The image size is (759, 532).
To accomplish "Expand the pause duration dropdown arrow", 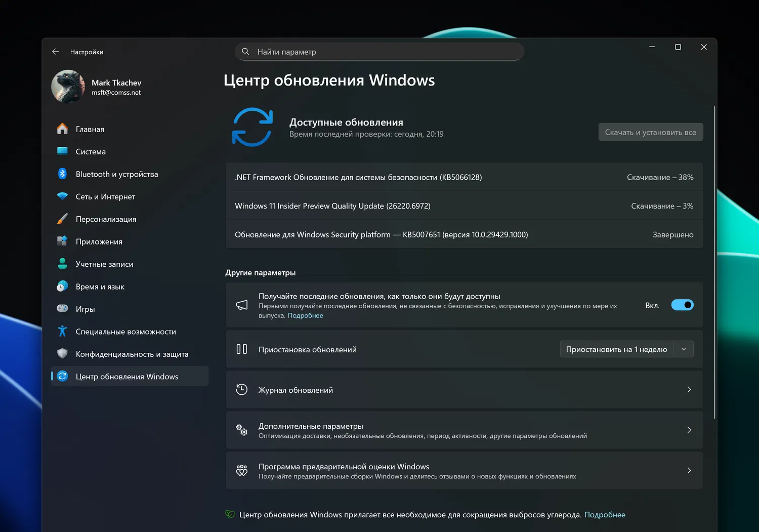I will (684, 349).
